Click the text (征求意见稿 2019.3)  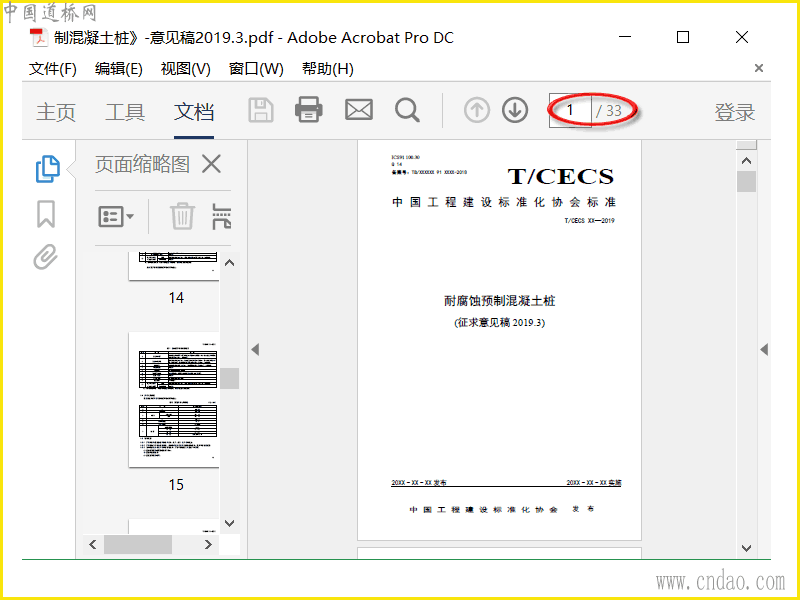(x=499, y=322)
